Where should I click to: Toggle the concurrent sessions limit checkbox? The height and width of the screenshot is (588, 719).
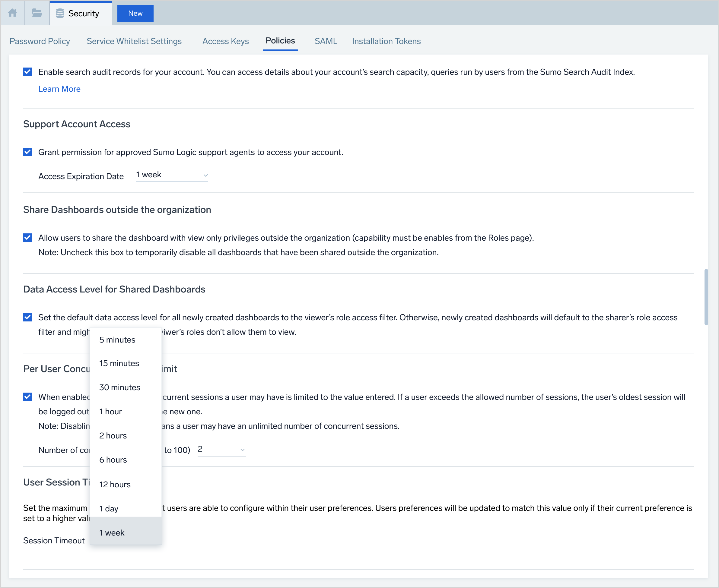click(27, 397)
